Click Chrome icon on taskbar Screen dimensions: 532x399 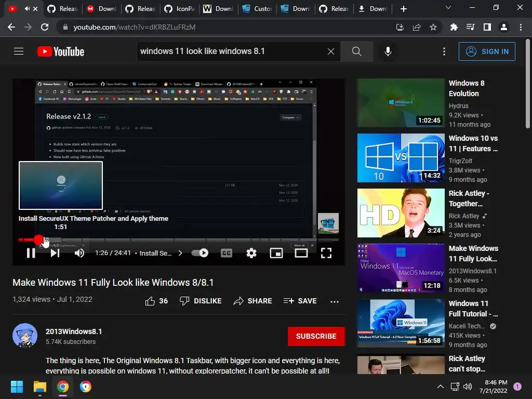(x=63, y=387)
